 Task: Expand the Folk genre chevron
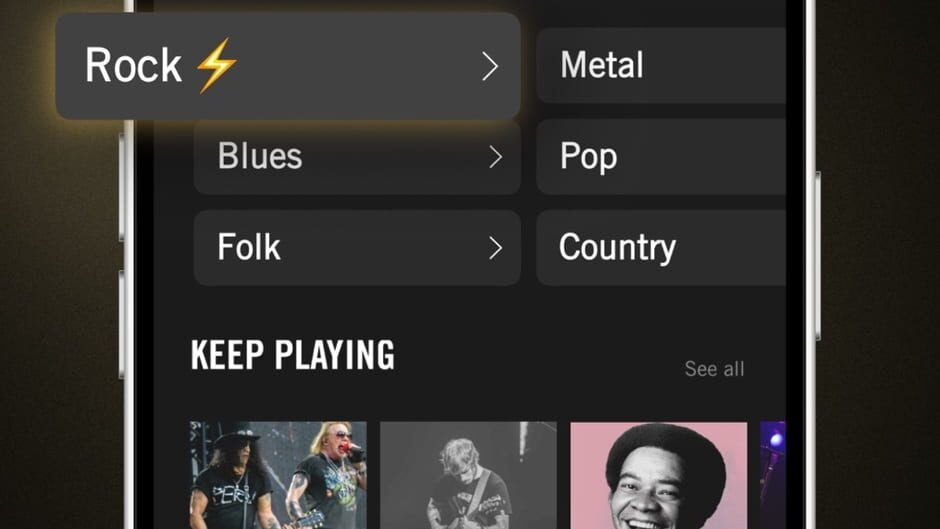tap(495, 248)
